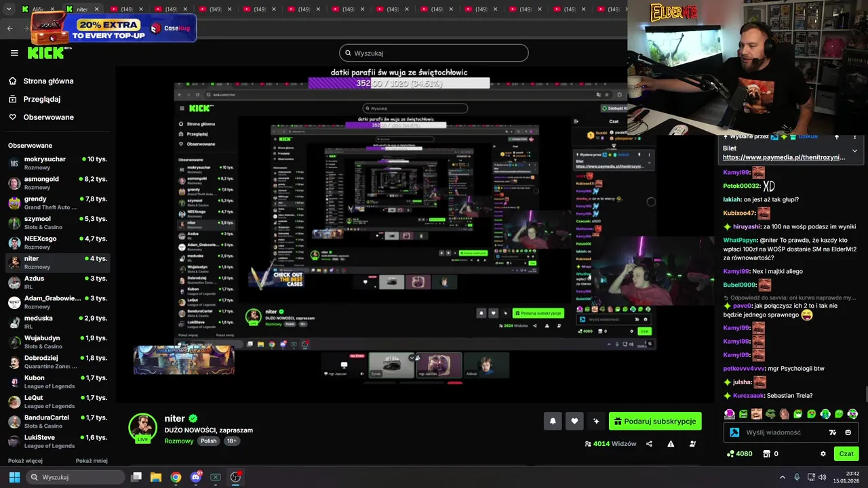Open chat settings gear icon
The image size is (868, 488).
[x=823, y=453]
